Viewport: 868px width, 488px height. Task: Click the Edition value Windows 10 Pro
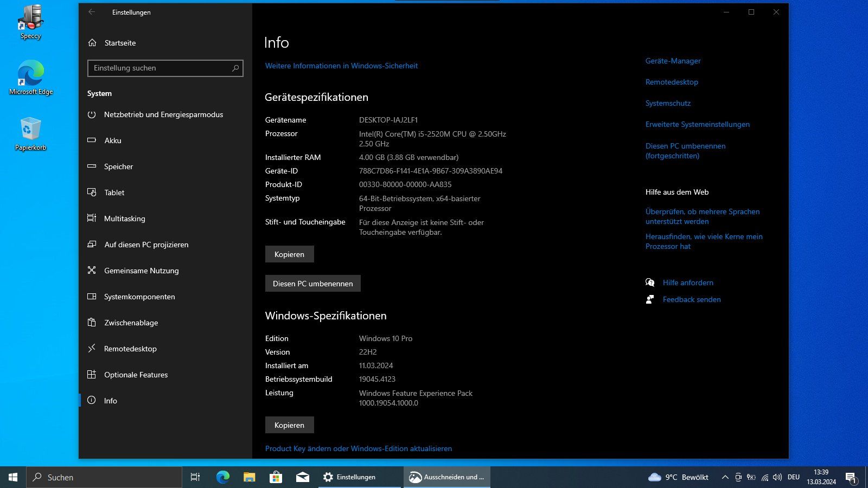tap(386, 339)
